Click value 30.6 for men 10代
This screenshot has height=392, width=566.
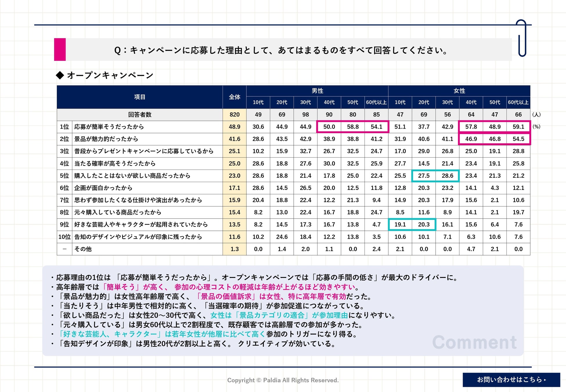pyautogui.click(x=258, y=127)
